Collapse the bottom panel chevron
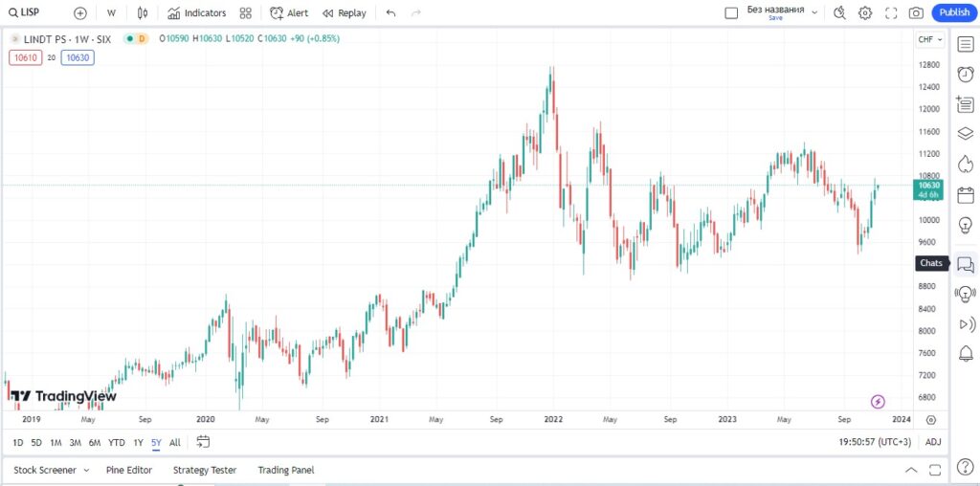 click(x=910, y=470)
